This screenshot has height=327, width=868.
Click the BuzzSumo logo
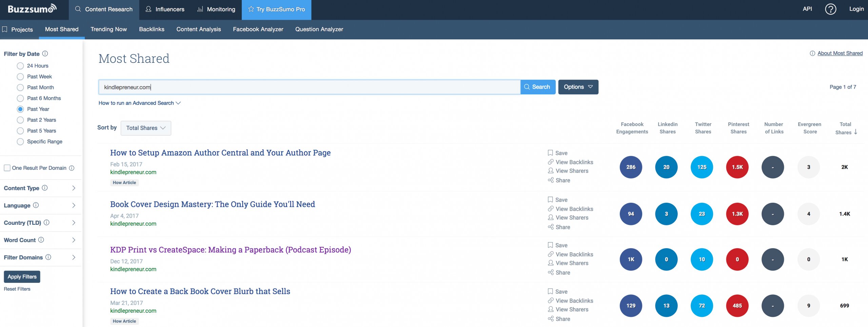coord(32,9)
